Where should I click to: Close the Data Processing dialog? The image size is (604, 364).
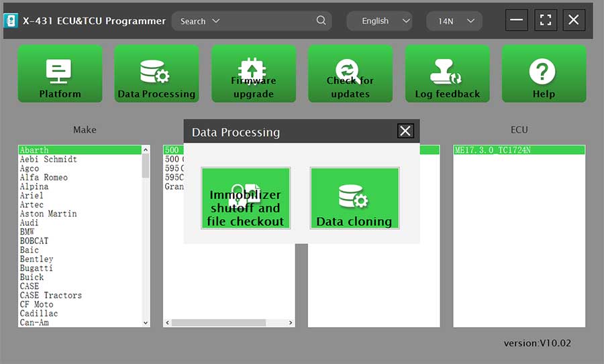[x=405, y=131]
